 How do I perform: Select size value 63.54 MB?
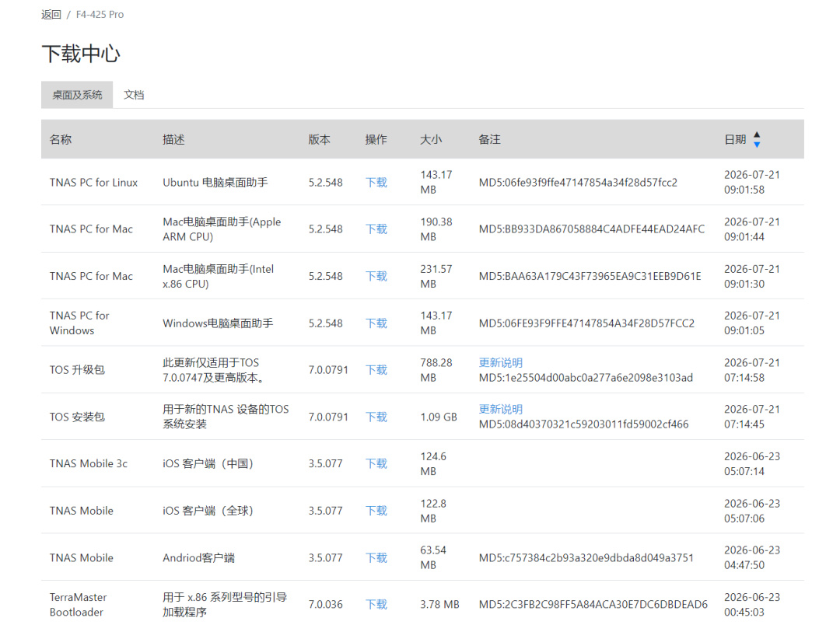433,557
